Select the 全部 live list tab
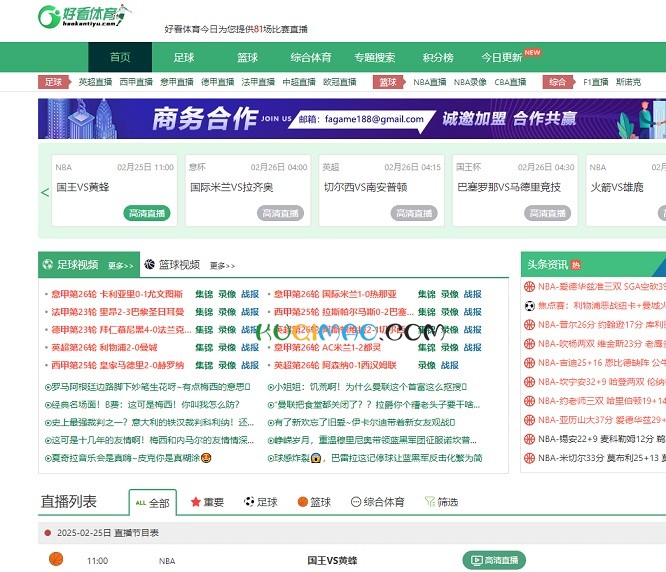The height and width of the screenshot is (572, 666). click(152, 503)
